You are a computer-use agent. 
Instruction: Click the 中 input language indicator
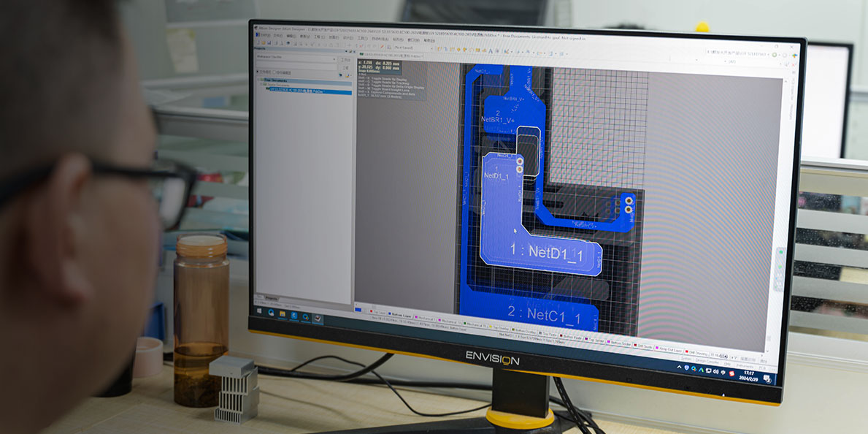[x=723, y=371]
